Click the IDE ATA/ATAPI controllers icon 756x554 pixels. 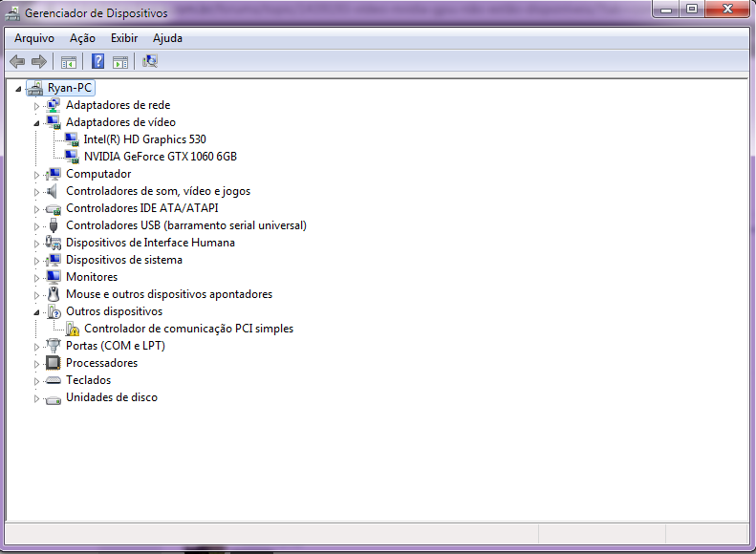pos(53,208)
